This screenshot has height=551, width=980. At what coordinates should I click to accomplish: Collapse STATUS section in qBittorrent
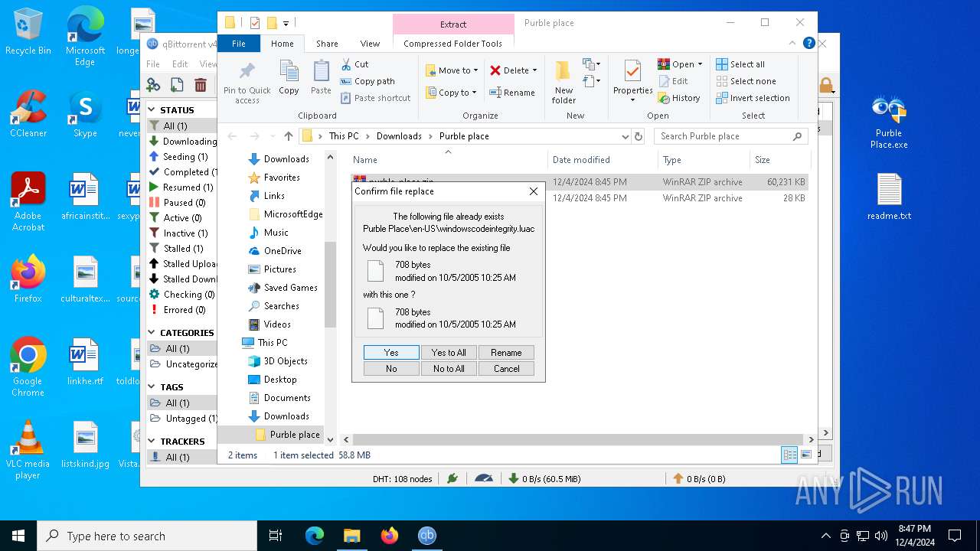point(152,110)
